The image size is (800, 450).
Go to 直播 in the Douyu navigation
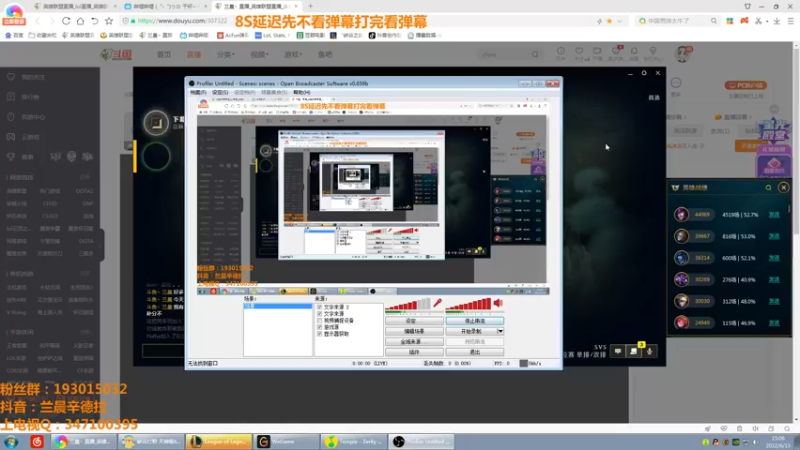pyautogui.click(x=194, y=54)
